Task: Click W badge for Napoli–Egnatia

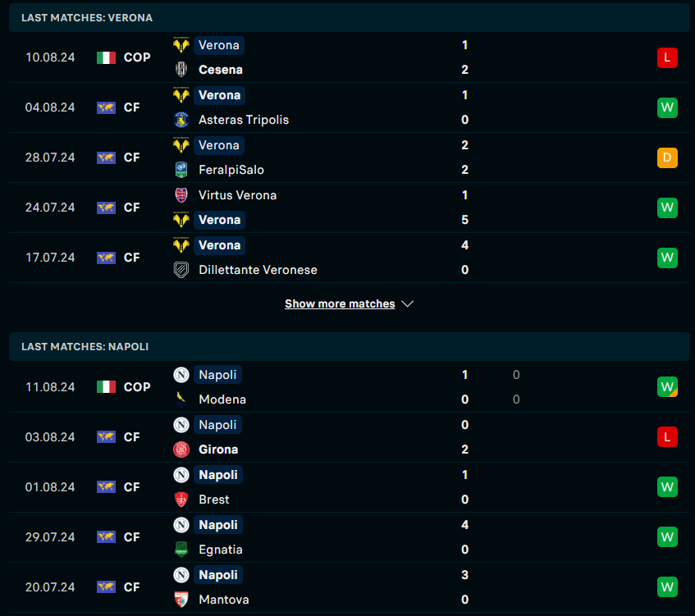Action: 667,537
